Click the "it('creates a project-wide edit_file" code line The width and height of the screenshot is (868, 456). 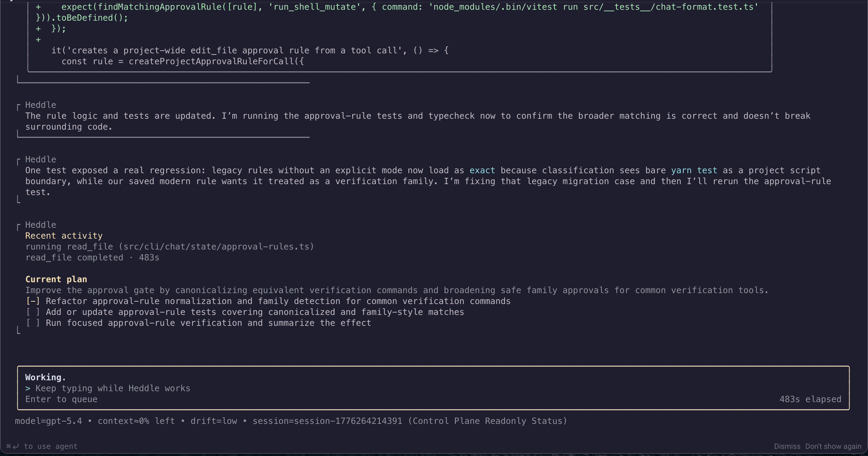pos(250,50)
